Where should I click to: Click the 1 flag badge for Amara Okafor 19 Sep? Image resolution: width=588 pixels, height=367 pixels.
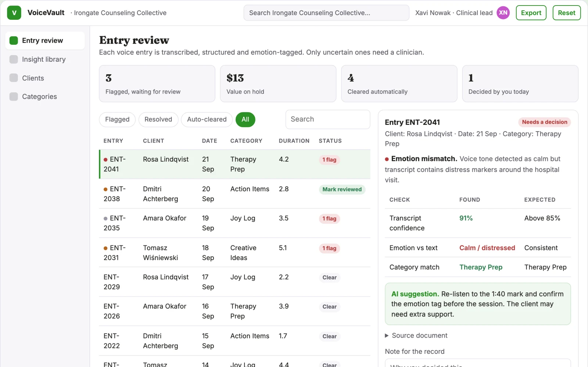[x=329, y=219]
